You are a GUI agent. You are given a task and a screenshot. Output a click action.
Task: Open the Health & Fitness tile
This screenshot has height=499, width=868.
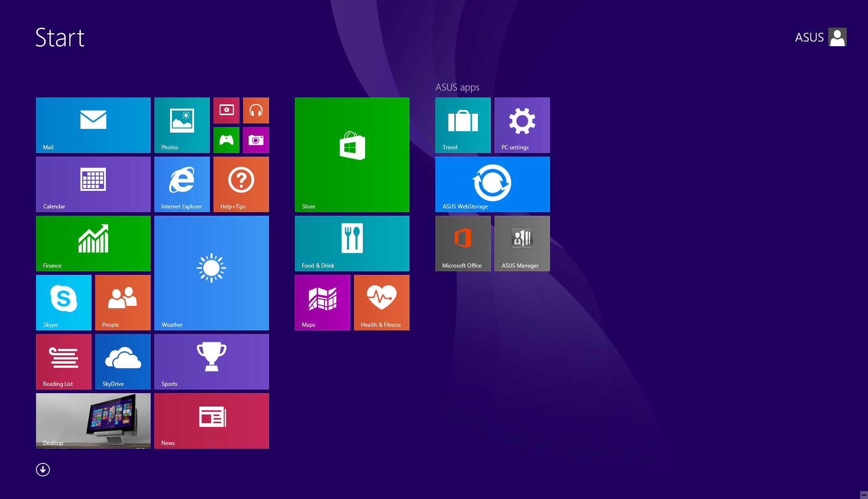(382, 303)
